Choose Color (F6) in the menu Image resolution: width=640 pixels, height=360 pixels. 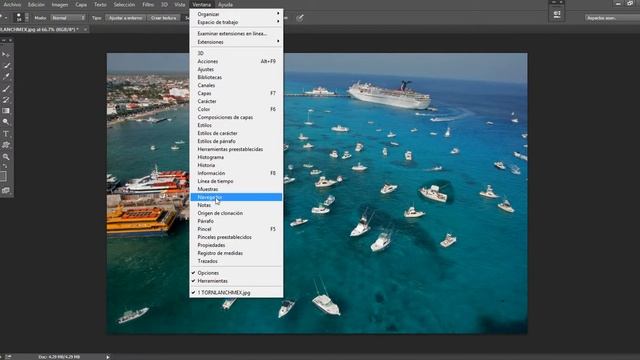[236, 109]
